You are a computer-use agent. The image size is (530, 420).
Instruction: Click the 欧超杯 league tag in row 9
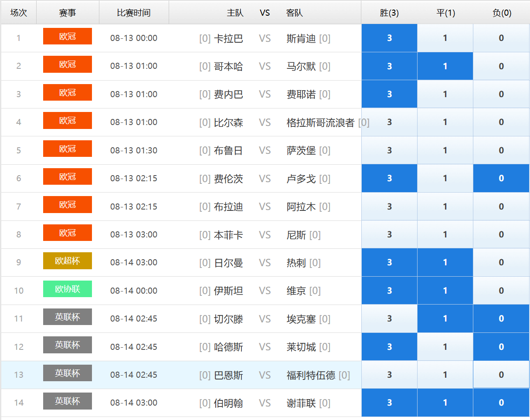[68, 261]
